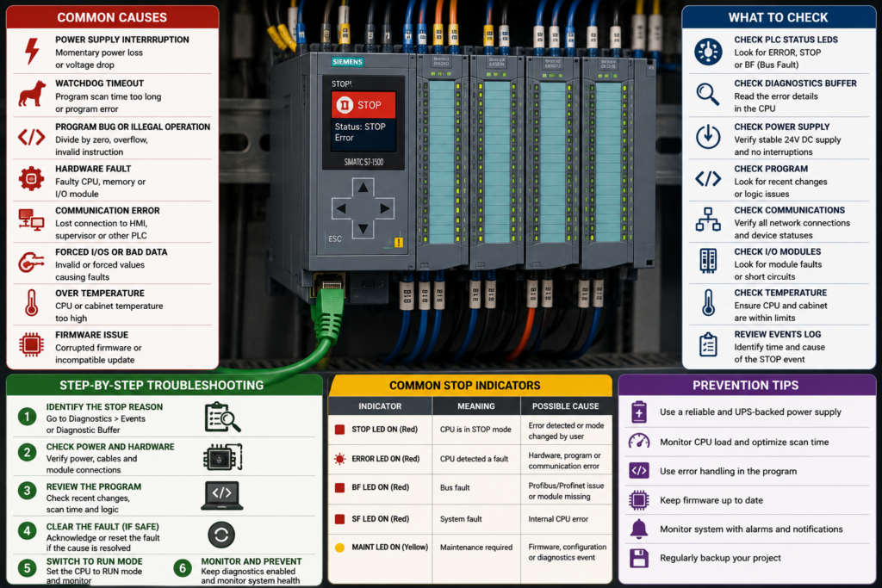Click the yellow dot beside MAINT LED ON
Screen dimensions: 882x588
click(339, 548)
